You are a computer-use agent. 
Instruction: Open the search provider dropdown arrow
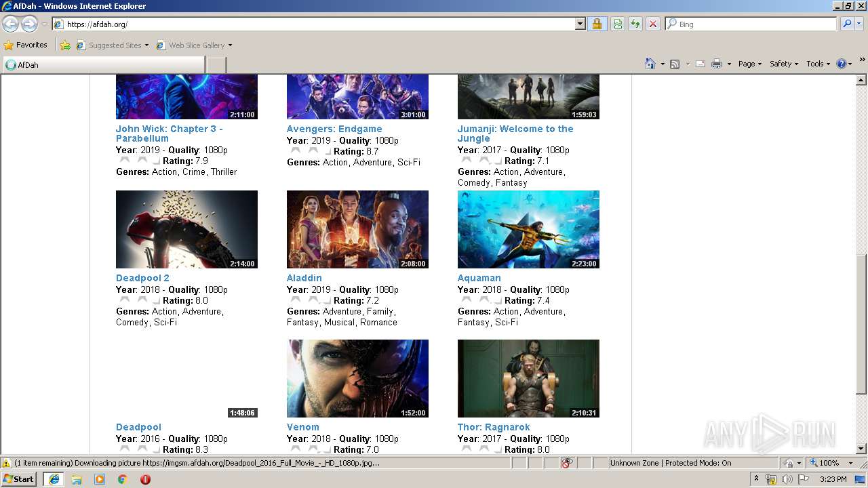pyautogui.click(x=859, y=24)
